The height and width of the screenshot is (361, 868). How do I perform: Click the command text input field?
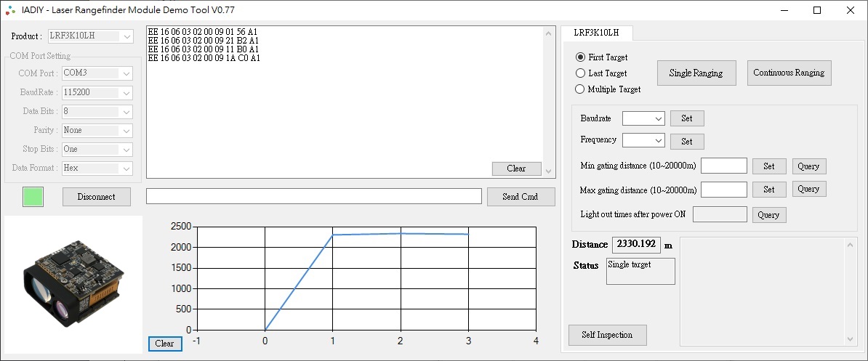tap(313, 196)
